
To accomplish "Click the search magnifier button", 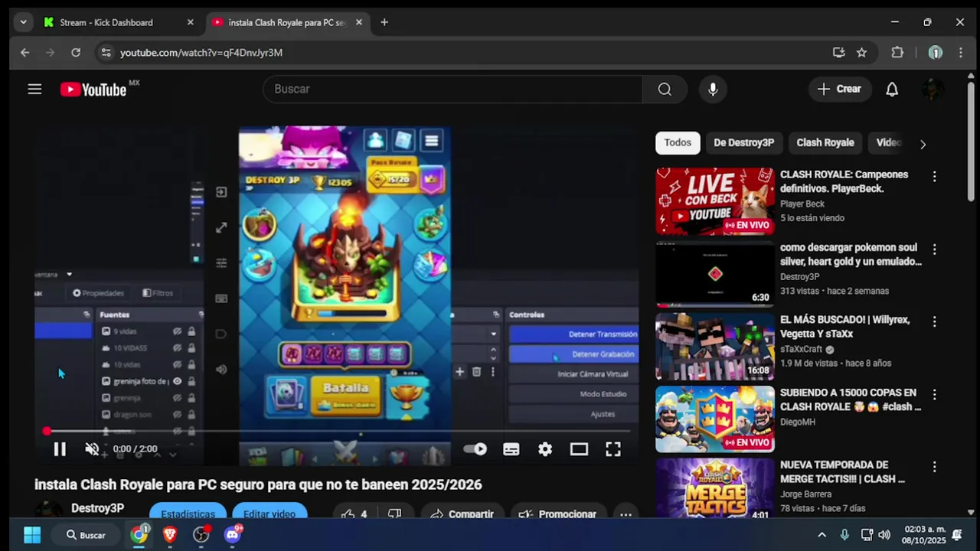I will click(x=665, y=90).
